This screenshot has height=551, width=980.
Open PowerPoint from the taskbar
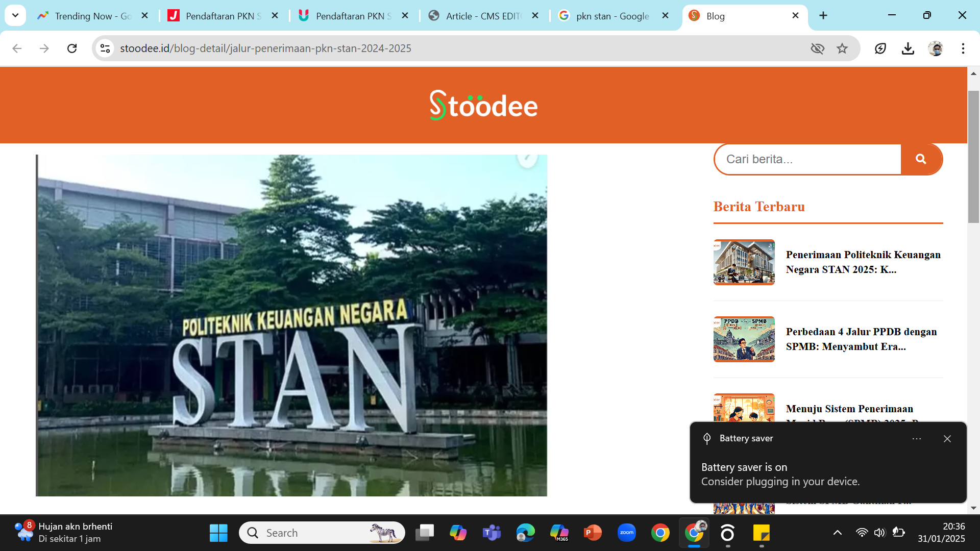coord(593,533)
